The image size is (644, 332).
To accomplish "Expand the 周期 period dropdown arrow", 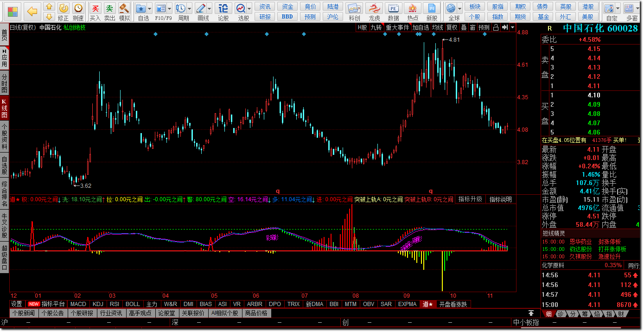I will [x=189, y=8].
